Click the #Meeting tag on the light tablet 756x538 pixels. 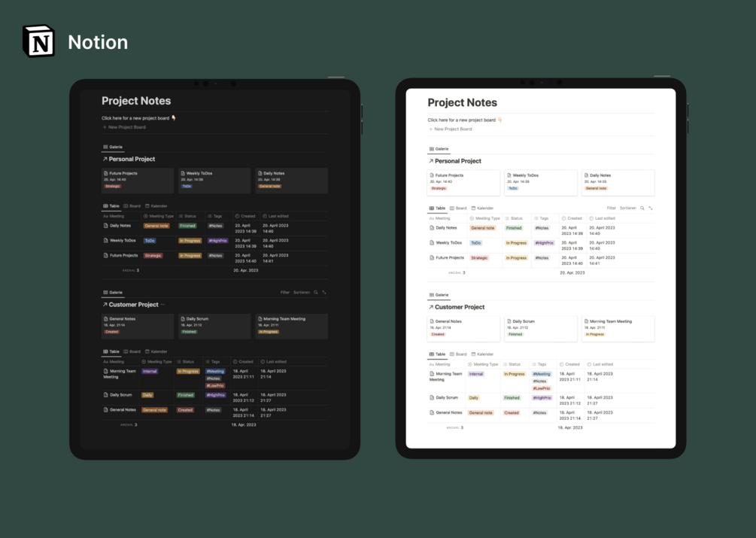coord(542,374)
